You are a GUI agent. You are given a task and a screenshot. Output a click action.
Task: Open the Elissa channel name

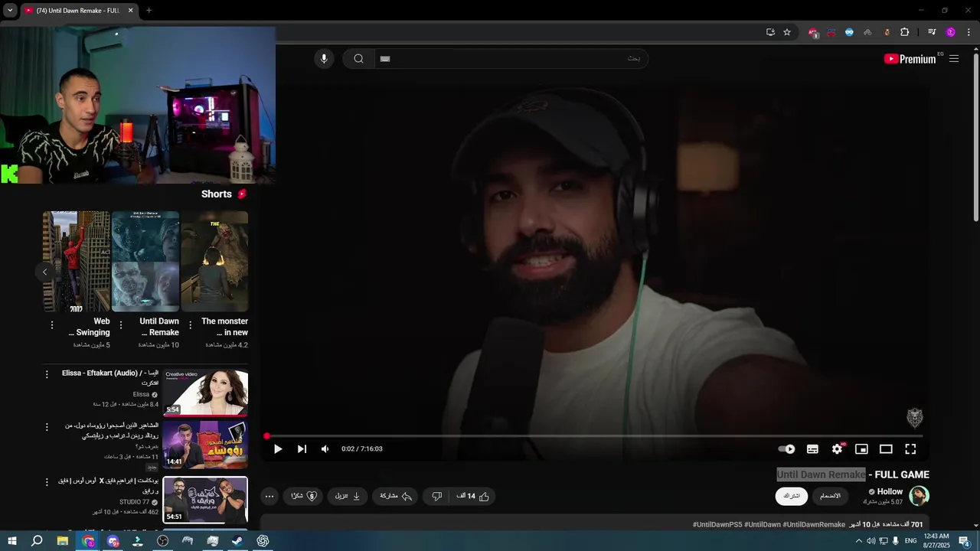141,395
